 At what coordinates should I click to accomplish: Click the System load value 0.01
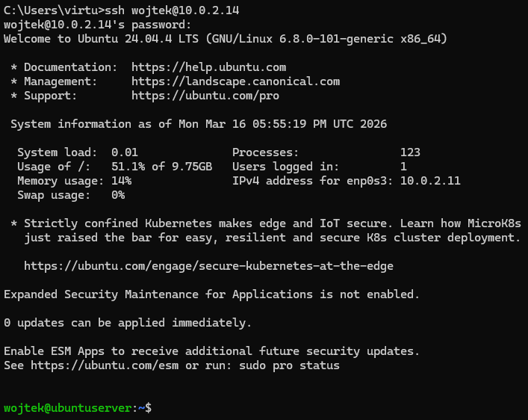click(125, 152)
